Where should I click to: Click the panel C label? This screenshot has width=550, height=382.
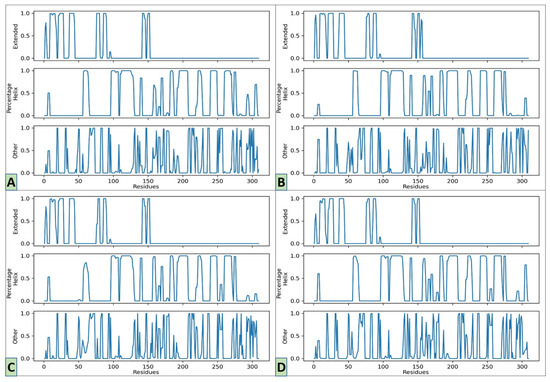(11, 367)
